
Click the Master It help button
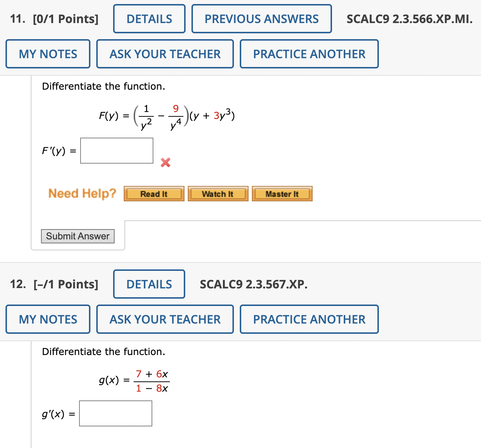click(x=281, y=194)
